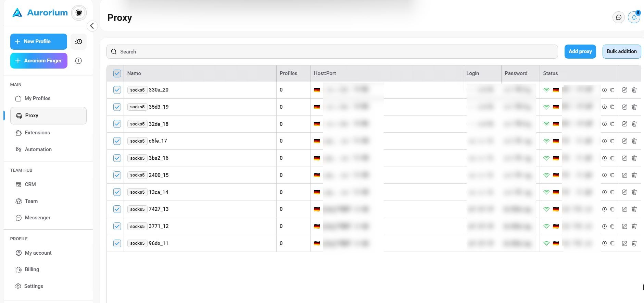Check the 13ca_14 proxy info icon
The image size is (644, 303).
604,192
